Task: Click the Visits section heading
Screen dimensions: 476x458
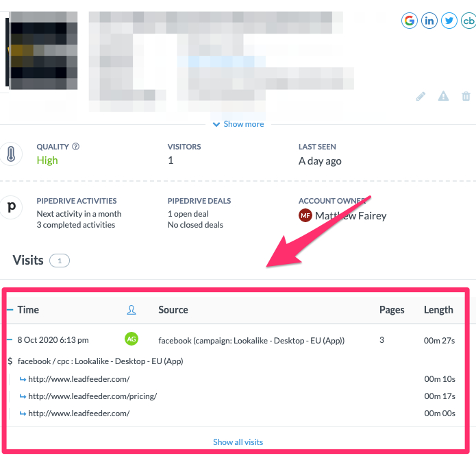Action: tap(28, 261)
